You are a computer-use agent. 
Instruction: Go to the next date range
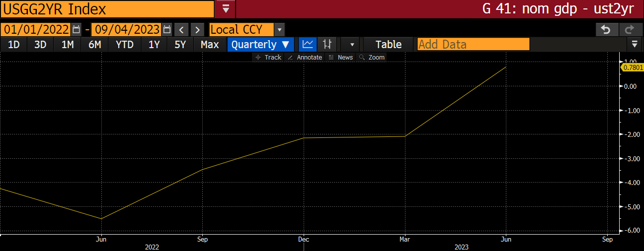pos(198,29)
